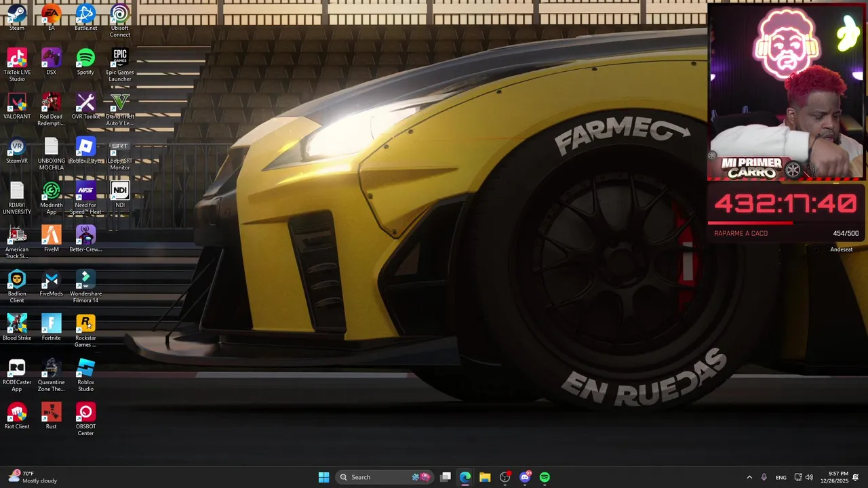This screenshot has height=488, width=868.
Task: Change the ENG input language
Action: pos(781,477)
